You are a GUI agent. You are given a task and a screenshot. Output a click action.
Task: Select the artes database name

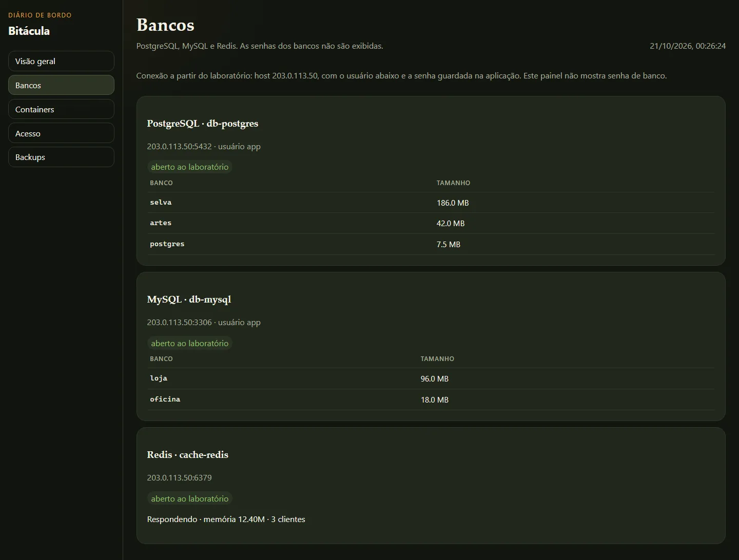click(x=161, y=223)
